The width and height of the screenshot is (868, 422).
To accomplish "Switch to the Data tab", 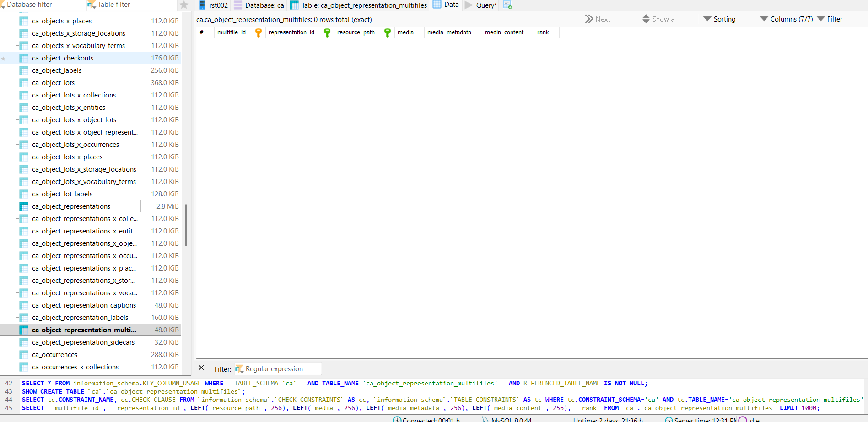I will 446,5.
